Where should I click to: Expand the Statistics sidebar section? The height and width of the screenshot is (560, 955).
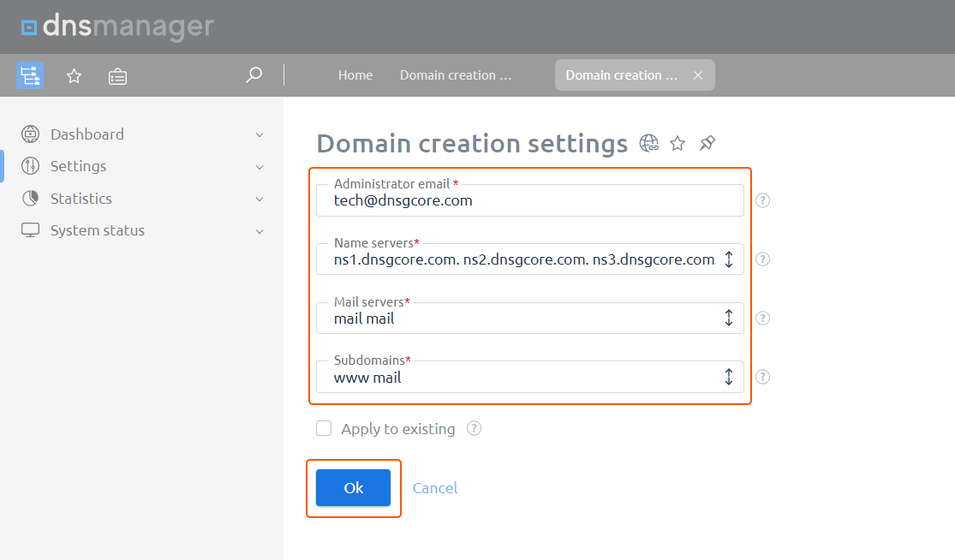260,199
